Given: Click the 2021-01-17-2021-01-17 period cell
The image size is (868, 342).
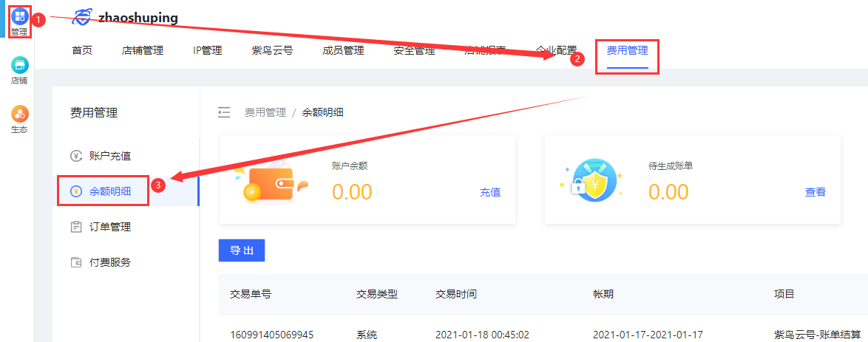Looking at the screenshot, I should (x=648, y=335).
